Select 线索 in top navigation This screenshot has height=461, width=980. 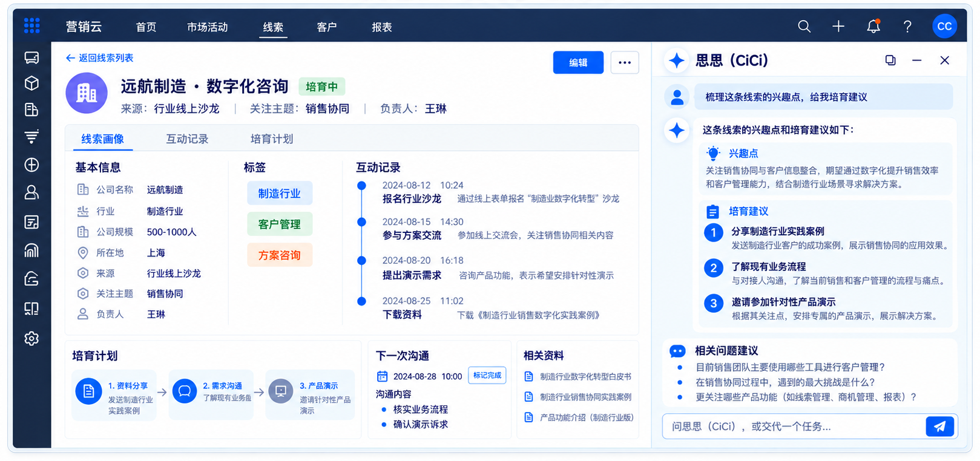273,27
